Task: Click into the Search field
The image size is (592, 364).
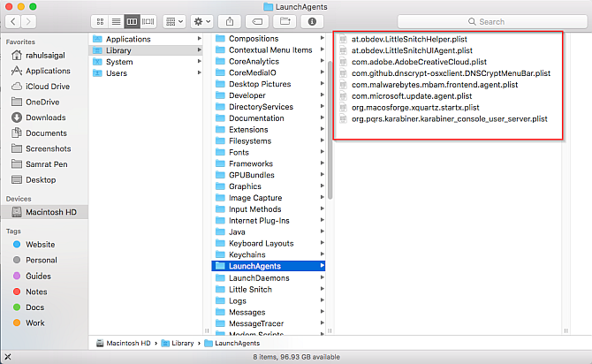Action: coord(492,21)
